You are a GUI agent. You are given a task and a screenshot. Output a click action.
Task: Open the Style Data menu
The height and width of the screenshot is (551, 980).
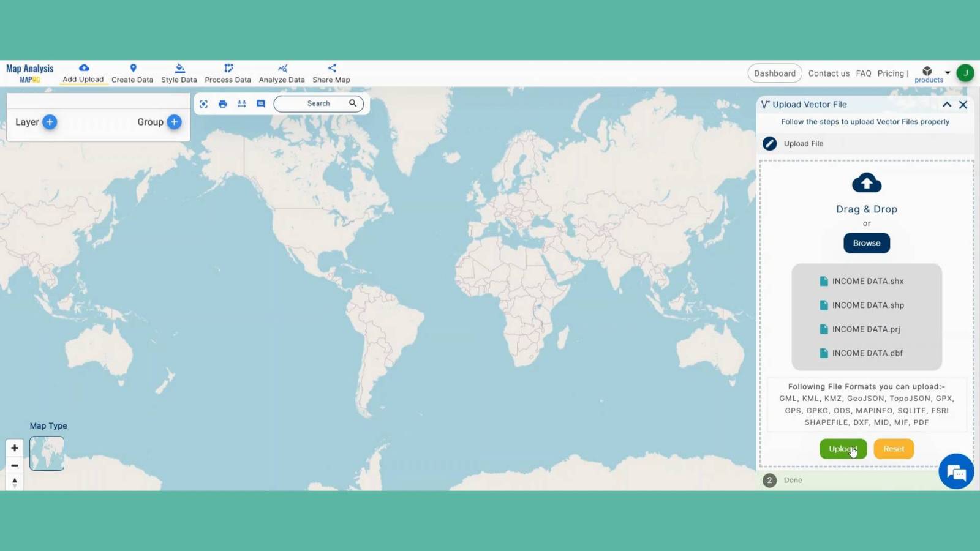179,73
